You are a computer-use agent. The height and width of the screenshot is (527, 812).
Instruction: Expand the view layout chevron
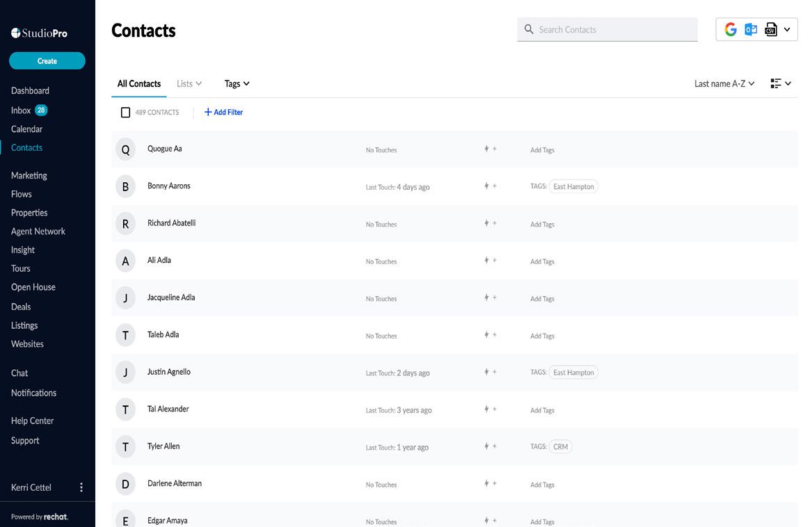click(x=788, y=83)
